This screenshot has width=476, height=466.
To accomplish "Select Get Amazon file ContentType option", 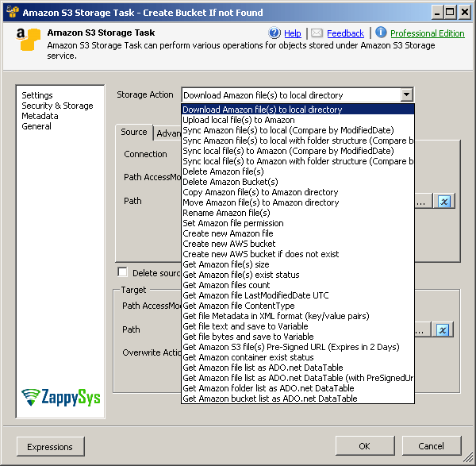I will tap(297, 306).
